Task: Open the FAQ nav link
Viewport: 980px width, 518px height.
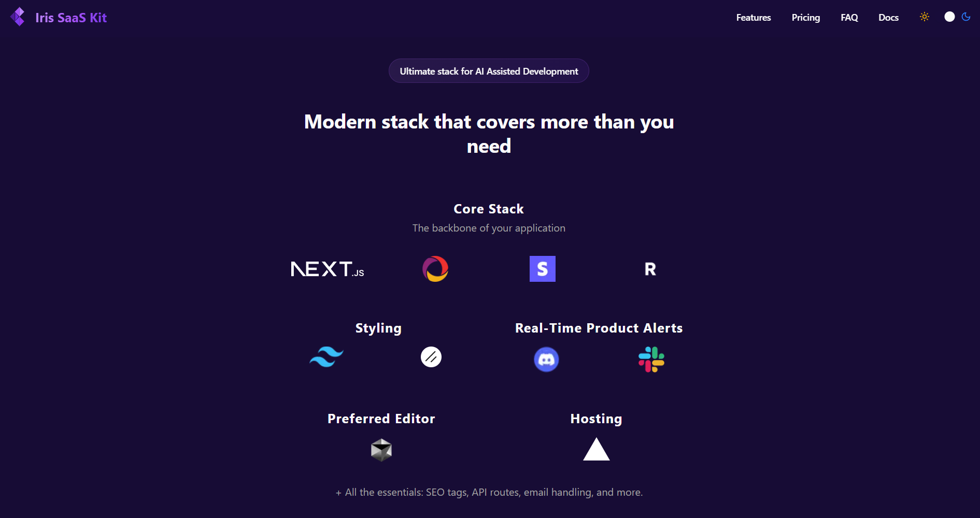Action: (849, 18)
